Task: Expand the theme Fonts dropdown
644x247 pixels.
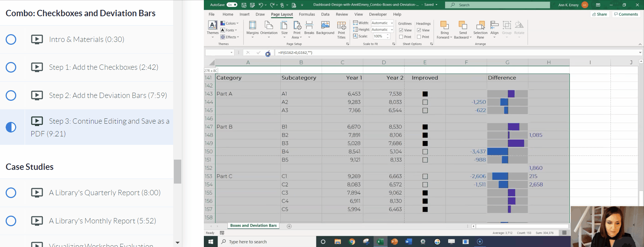Action: click(229, 30)
